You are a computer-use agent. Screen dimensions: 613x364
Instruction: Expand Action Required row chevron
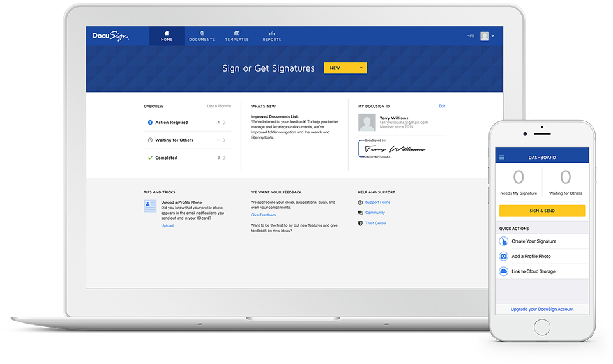click(x=225, y=122)
